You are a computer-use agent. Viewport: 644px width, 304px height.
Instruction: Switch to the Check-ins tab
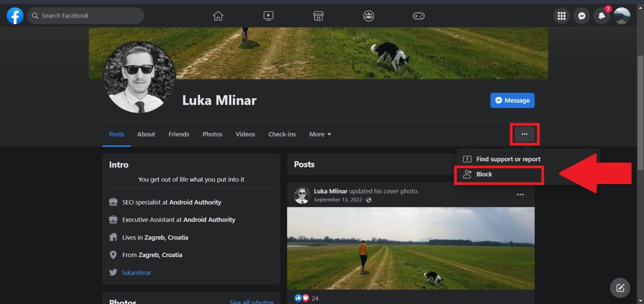[x=282, y=134]
